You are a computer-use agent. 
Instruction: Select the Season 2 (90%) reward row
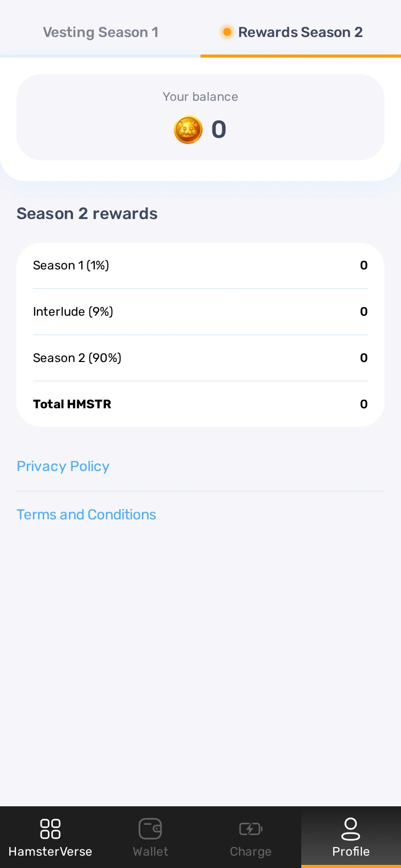(200, 358)
